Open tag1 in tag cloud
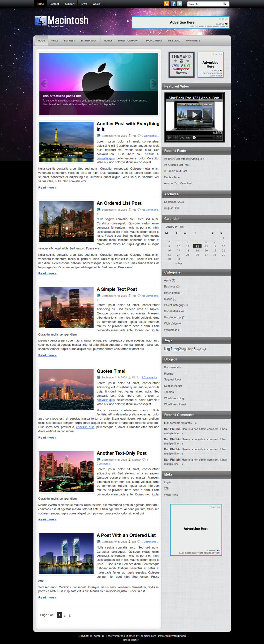264x644 pixels. 168,349
